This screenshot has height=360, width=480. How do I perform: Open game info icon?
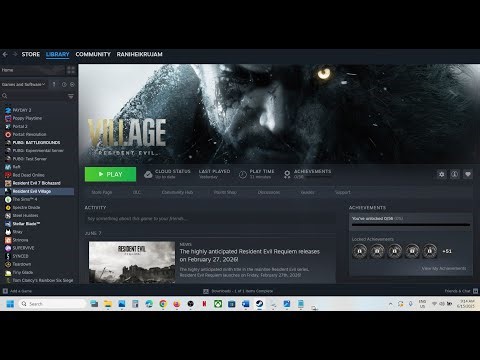[455, 174]
